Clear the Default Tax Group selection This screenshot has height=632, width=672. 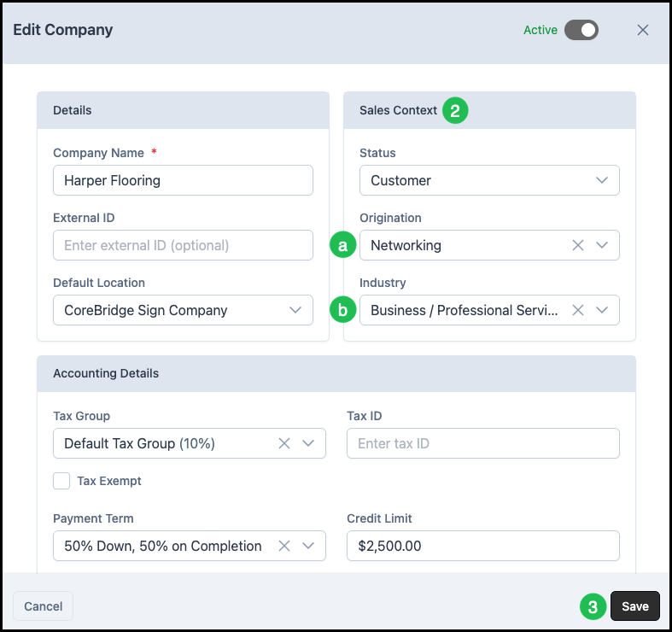[x=284, y=443]
